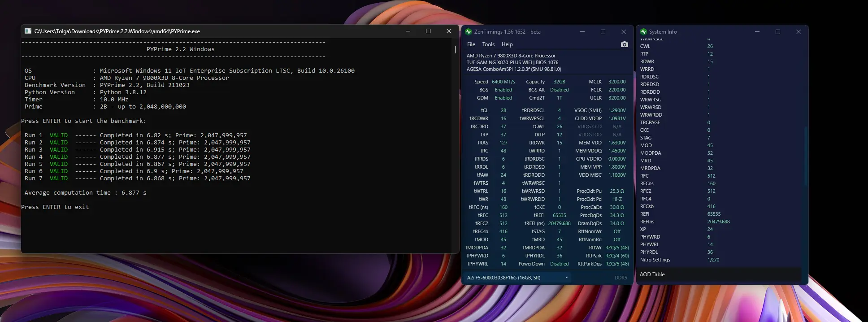Minimize the ZenTimings window

[582, 32]
